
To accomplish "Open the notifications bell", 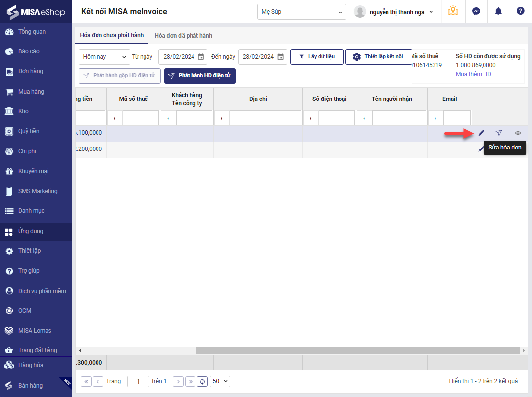I will (x=498, y=11).
